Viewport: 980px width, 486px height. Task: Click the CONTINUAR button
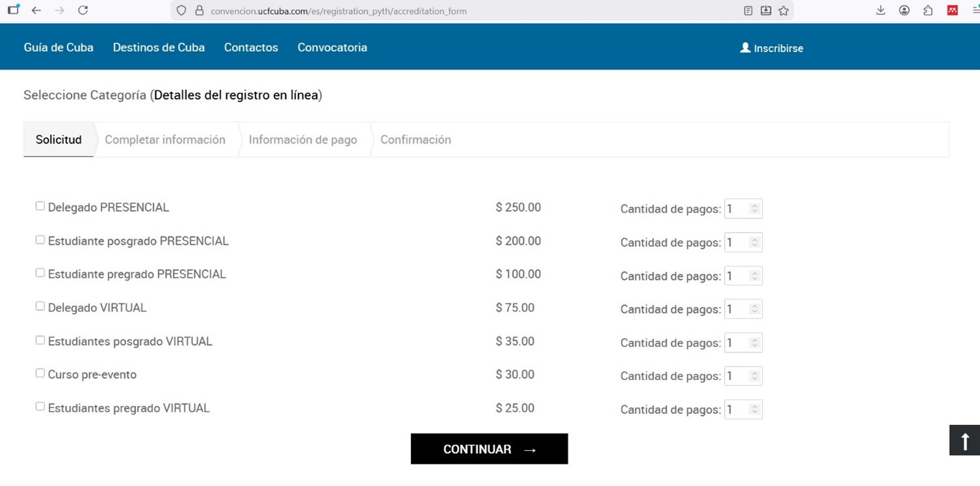pos(489,449)
